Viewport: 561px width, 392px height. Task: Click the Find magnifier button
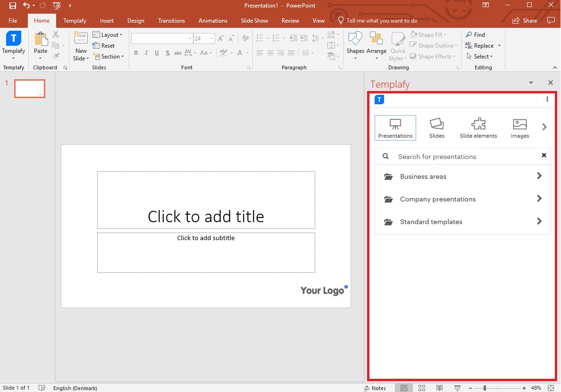tap(476, 35)
